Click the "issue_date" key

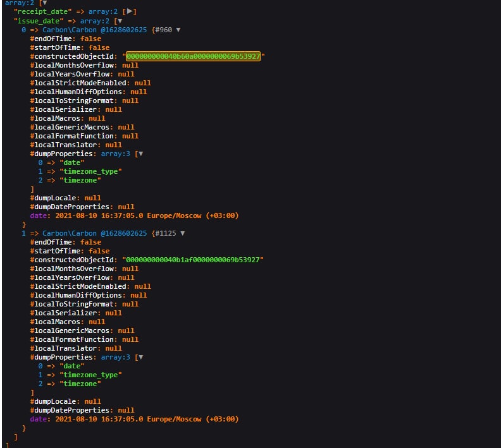[39, 21]
